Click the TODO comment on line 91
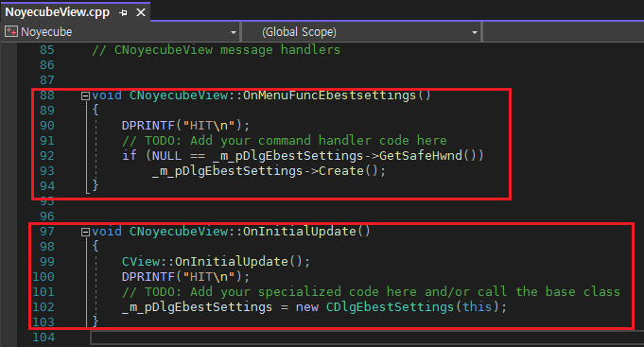Screen dimensions: 644x347 [x=285, y=141]
